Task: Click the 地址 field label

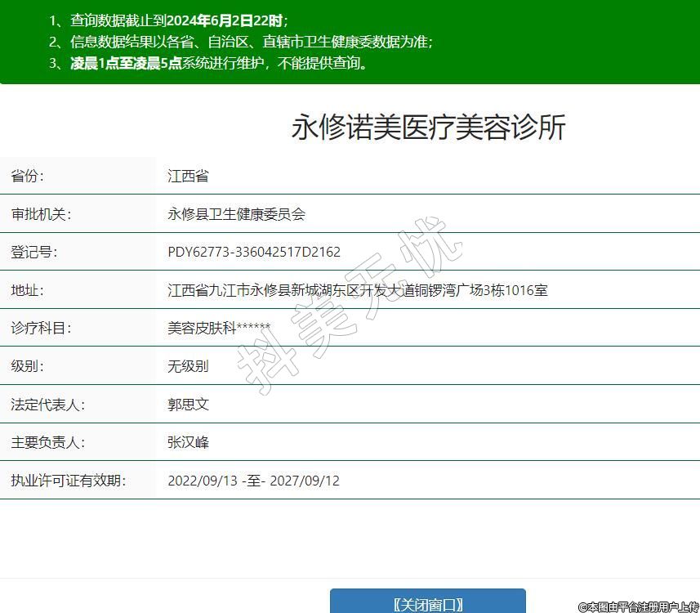Action: tap(27, 290)
